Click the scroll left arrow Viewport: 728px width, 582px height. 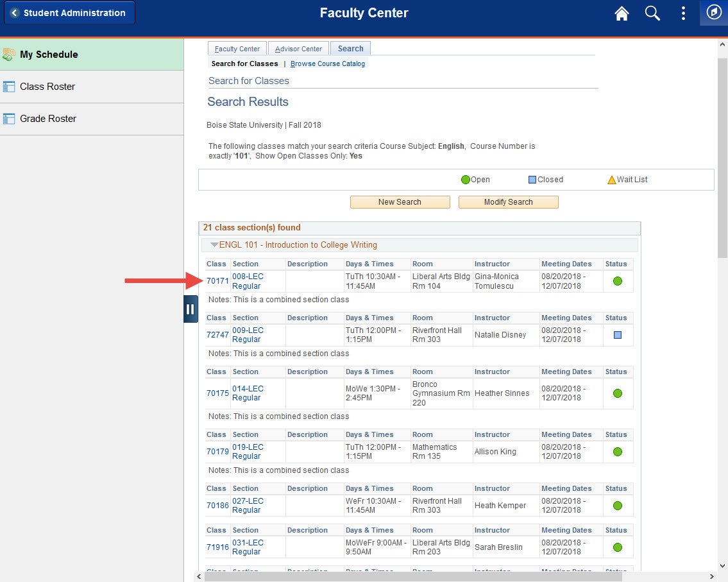click(x=199, y=576)
